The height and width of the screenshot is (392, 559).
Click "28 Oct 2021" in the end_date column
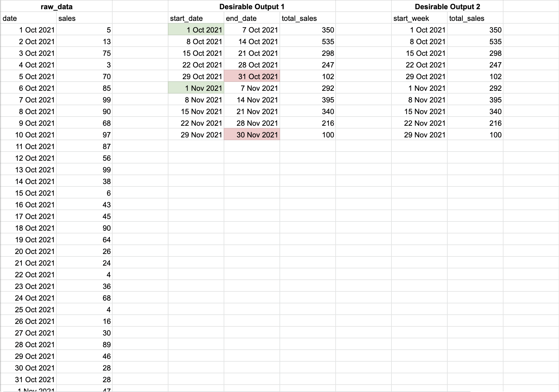252,65
